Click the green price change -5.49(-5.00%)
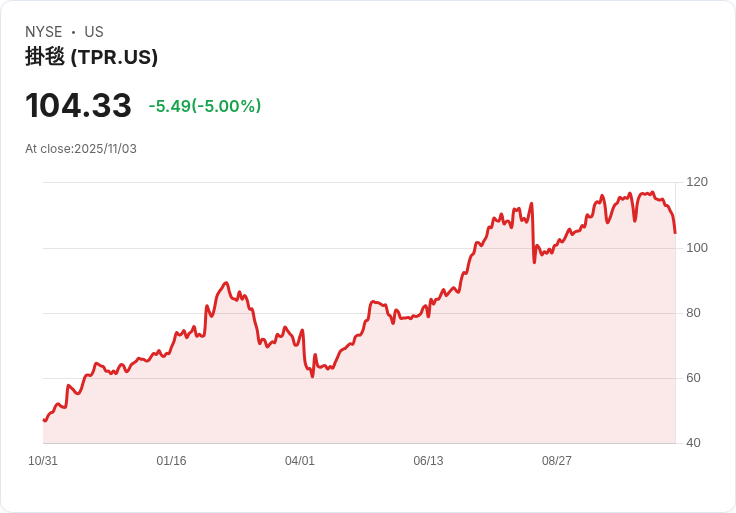The height and width of the screenshot is (513, 736). [205, 106]
